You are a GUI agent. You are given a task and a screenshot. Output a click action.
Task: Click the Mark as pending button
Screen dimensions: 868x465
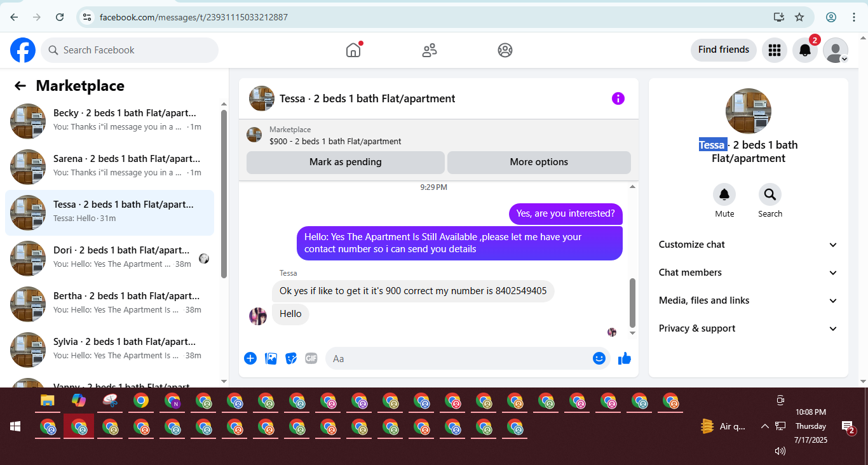tap(346, 162)
